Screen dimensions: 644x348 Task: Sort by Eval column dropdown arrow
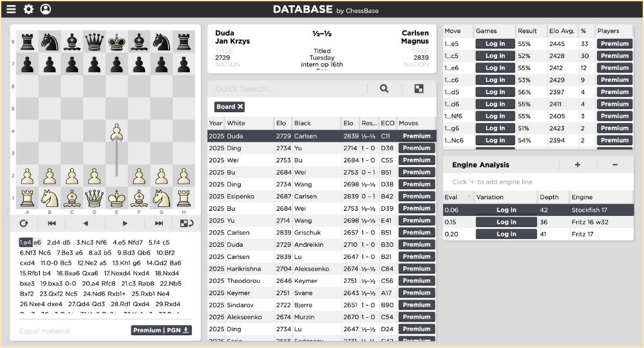pyautogui.click(x=469, y=197)
